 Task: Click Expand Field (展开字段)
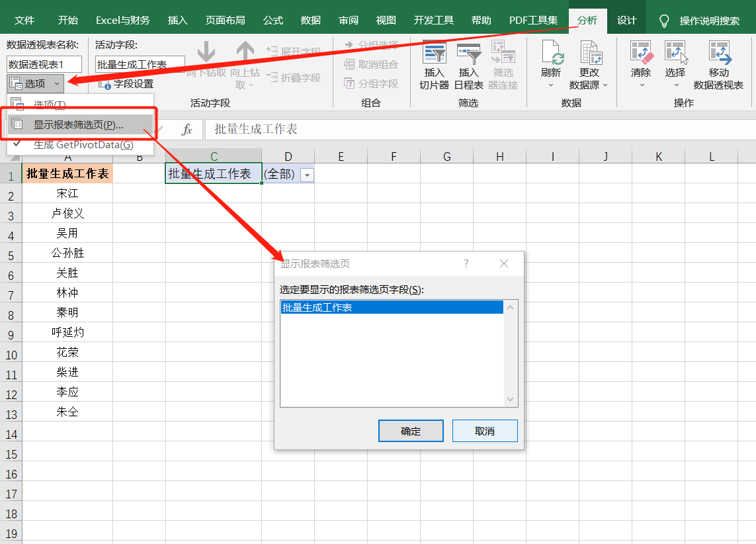pyautogui.click(x=294, y=51)
